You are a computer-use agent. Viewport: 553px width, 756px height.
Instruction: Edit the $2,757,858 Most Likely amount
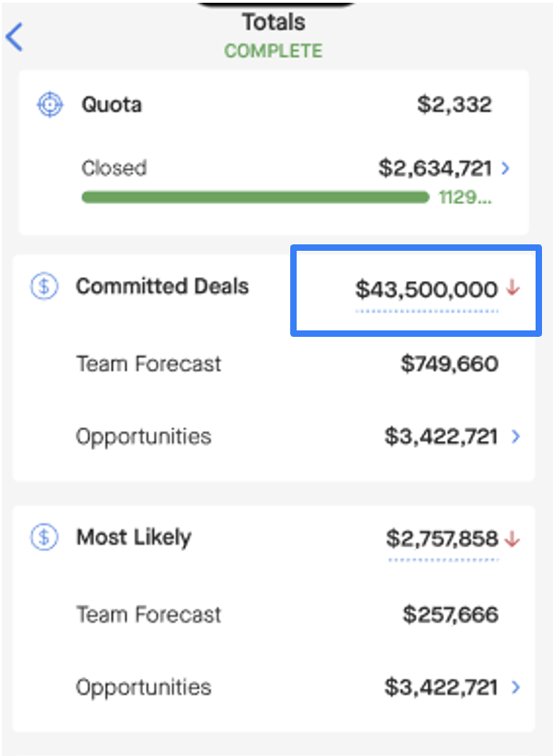pyautogui.click(x=442, y=539)
